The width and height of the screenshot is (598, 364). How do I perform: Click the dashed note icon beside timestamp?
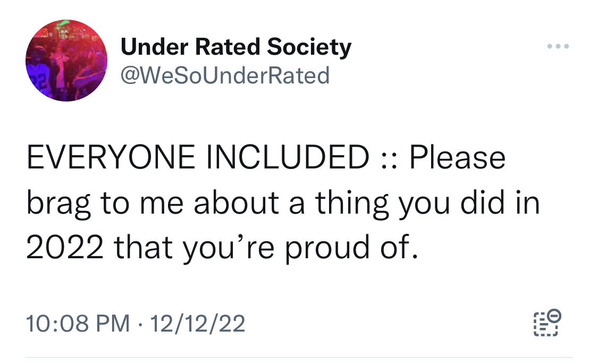coord(547,323)
